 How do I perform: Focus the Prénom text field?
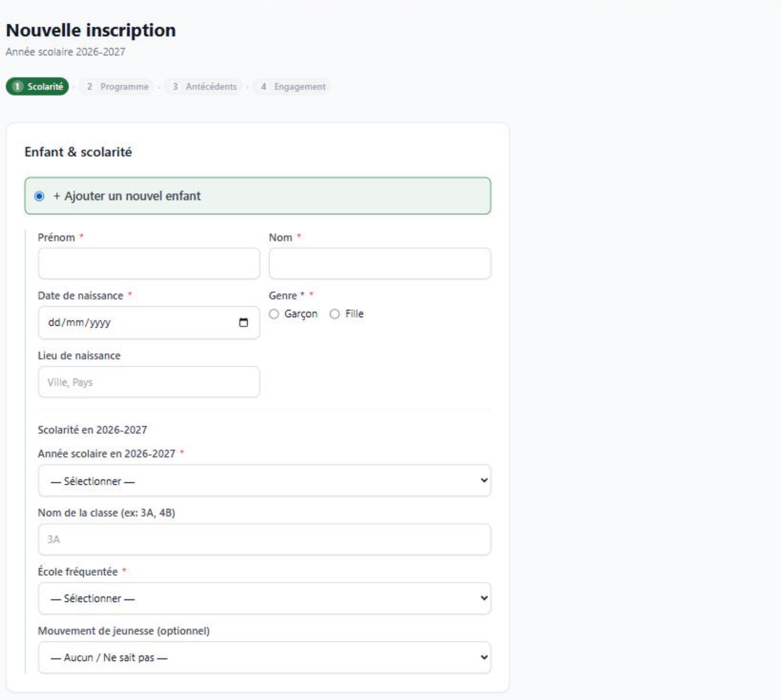(149, 263)
